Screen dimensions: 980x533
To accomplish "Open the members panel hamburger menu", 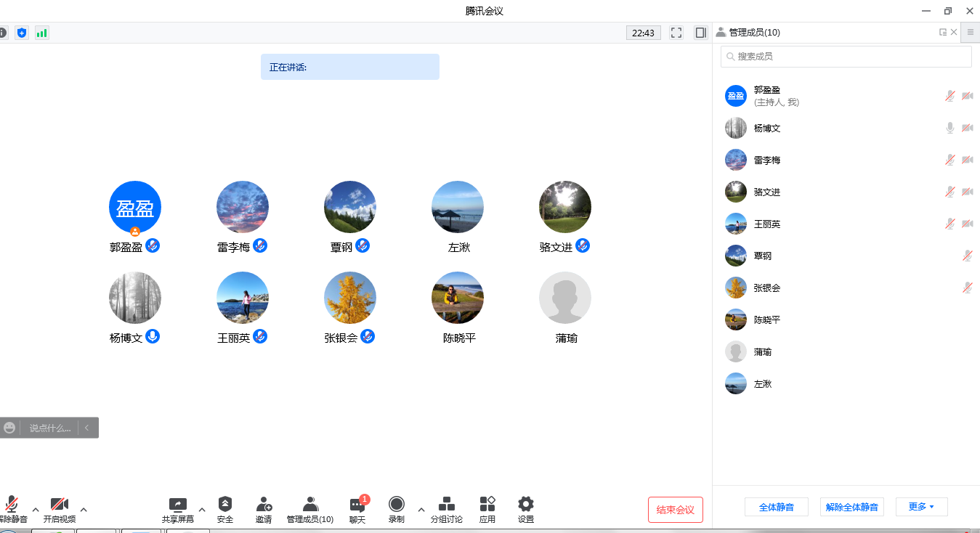I will 970,32.
